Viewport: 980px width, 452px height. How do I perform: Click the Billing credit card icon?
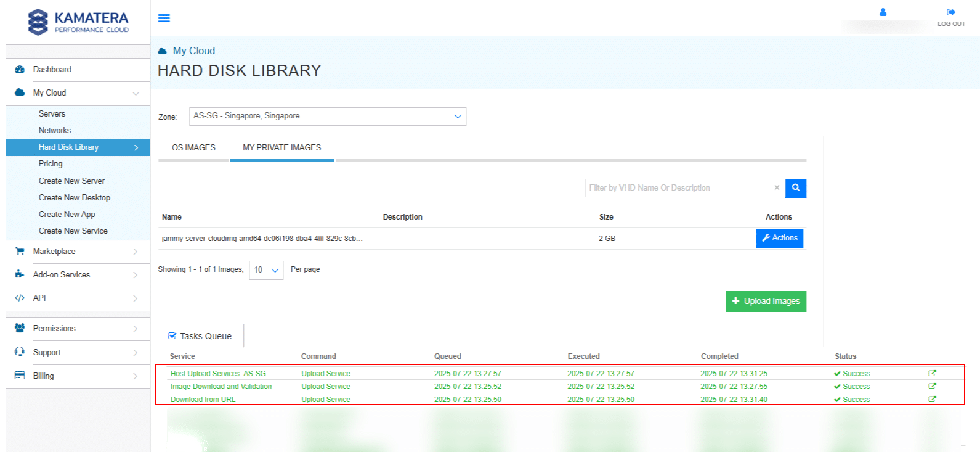(x=20, y=376)
